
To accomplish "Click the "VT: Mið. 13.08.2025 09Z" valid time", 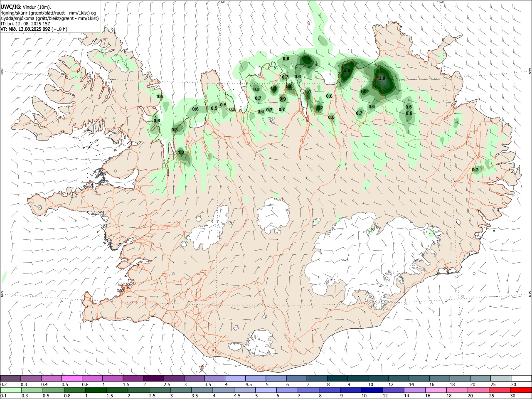I will point(25,29).
